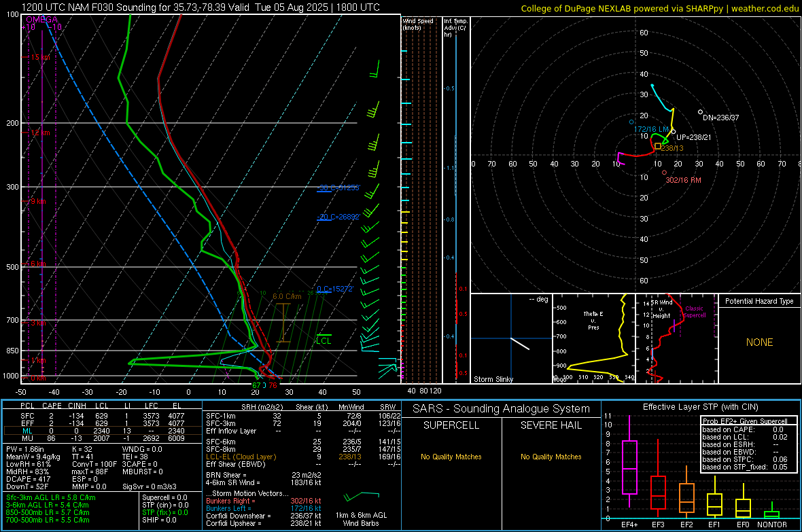
Task: Click the '6.0 C/km' lapse rate label
Action: 287,296
